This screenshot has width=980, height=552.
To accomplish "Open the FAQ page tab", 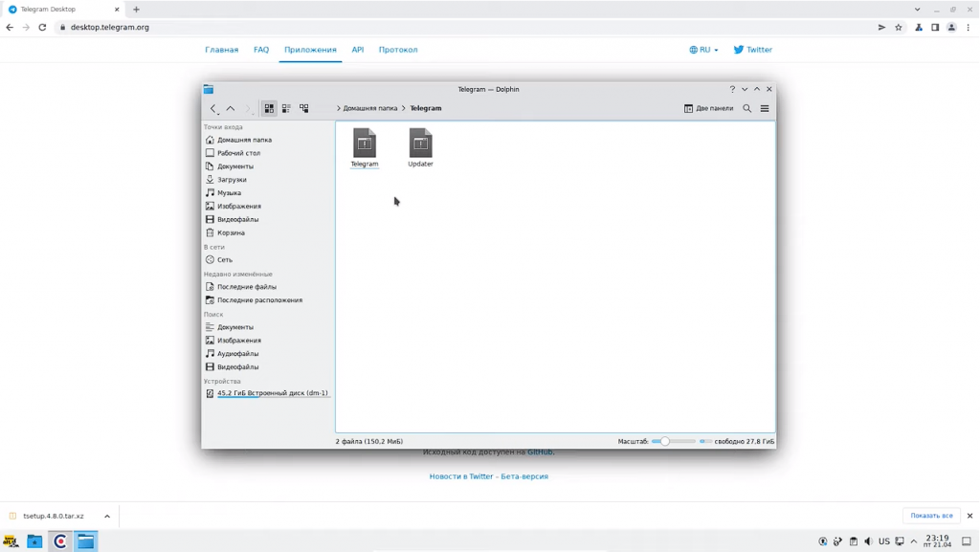I will 261,50.
